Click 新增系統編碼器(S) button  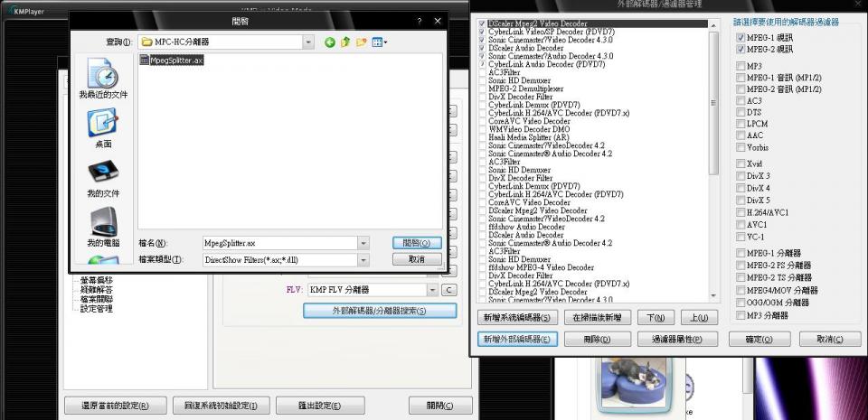coord(517,317)
